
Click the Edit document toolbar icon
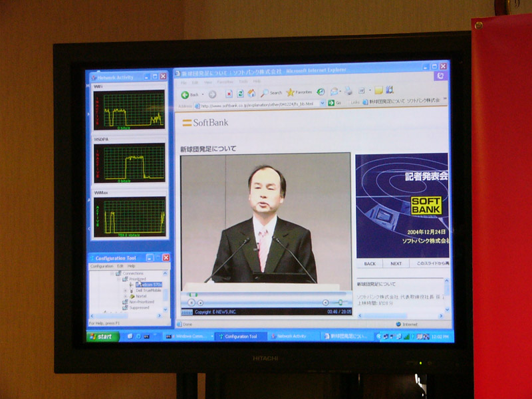tap(362, 90)
